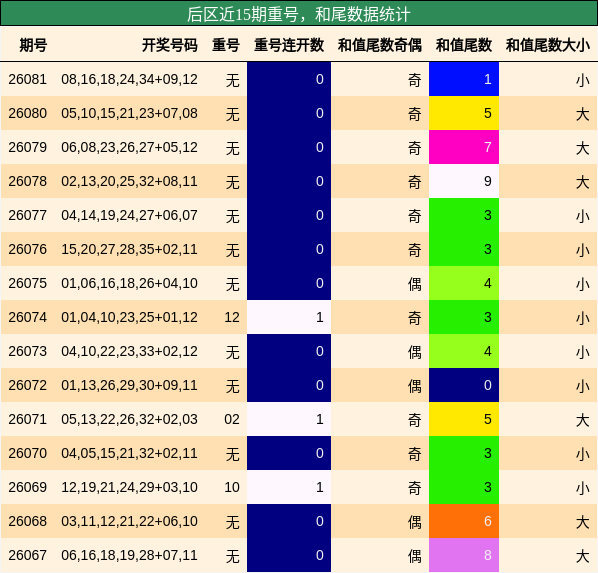Click draw numbers 08,16,18,24,34+09,12
Screen dimensions: 598x573
(129, 79)
